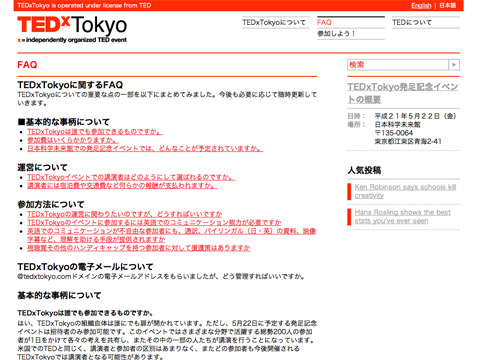
Task: Open FAQ link about 視聴覚 ハンディキャップ support
Action: click(139, 248)
